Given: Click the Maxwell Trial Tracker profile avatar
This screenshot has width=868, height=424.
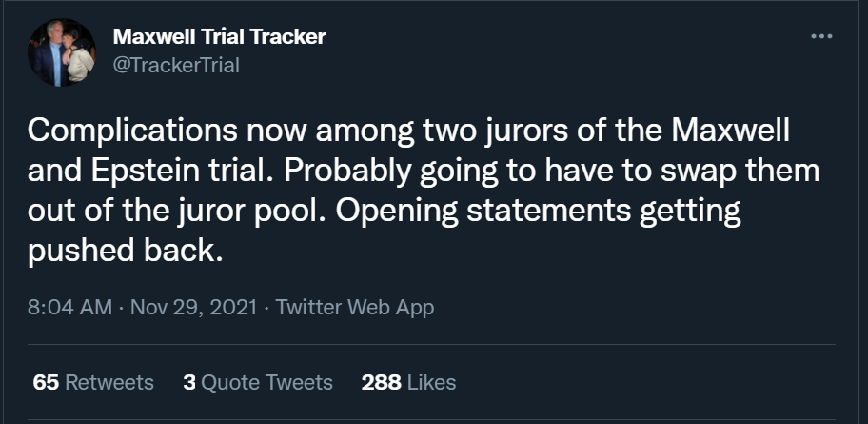Looking at the screenshot, I should (62, 52).
